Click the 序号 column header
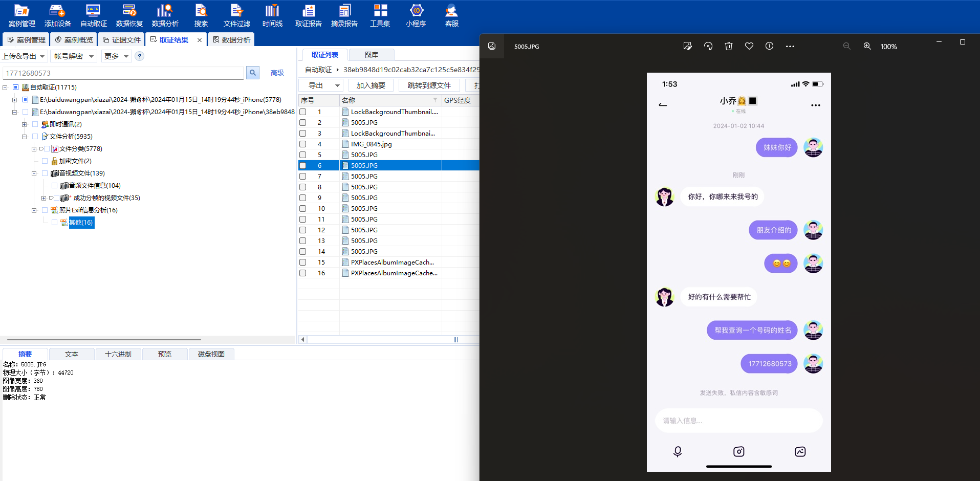The image size is (980, 481). (x=319, y=100)
